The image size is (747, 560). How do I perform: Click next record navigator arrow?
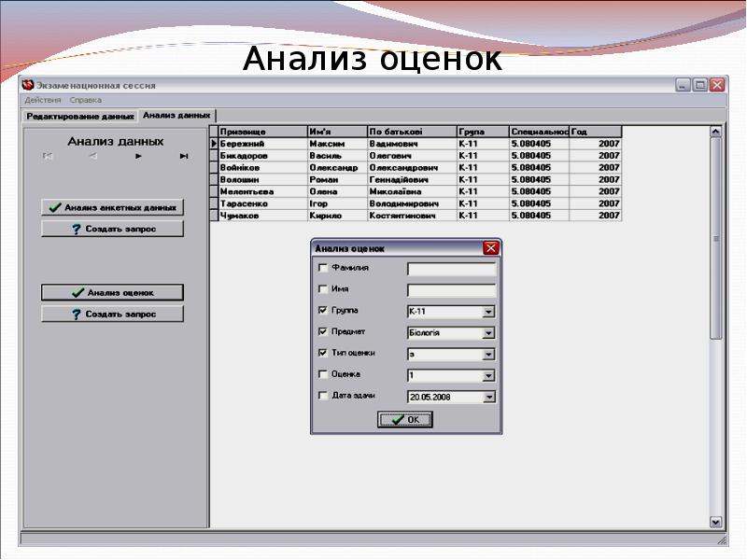coord(138,156)
